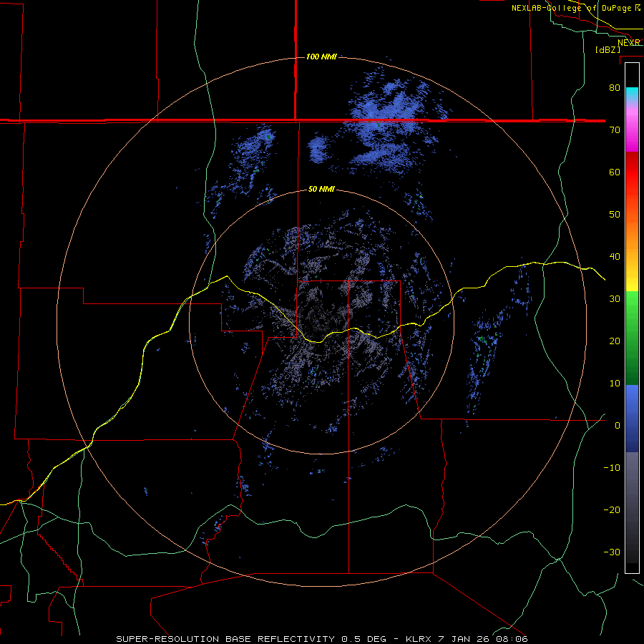Click the -30 value on the reflectivity scale

(612, 552)
